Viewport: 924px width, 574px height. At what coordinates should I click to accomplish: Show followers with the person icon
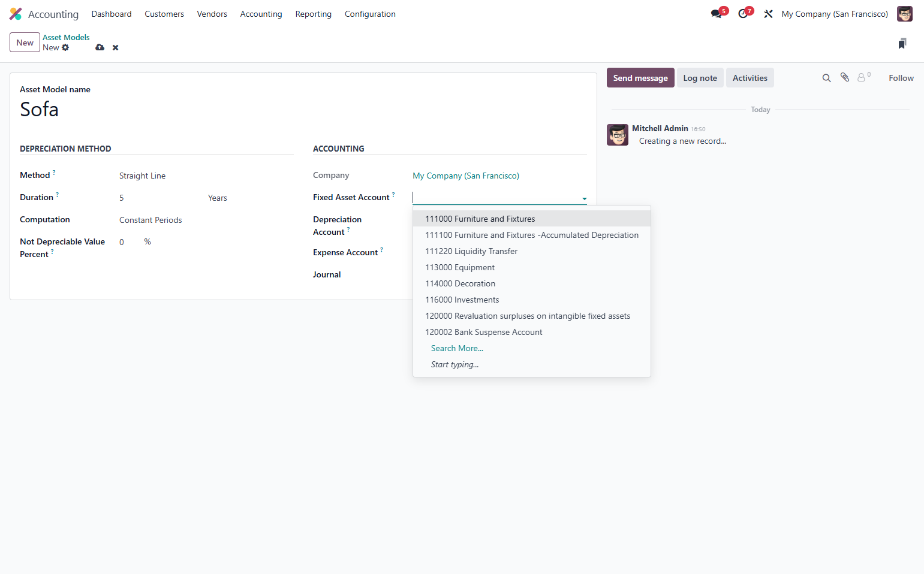pos(861,77)
